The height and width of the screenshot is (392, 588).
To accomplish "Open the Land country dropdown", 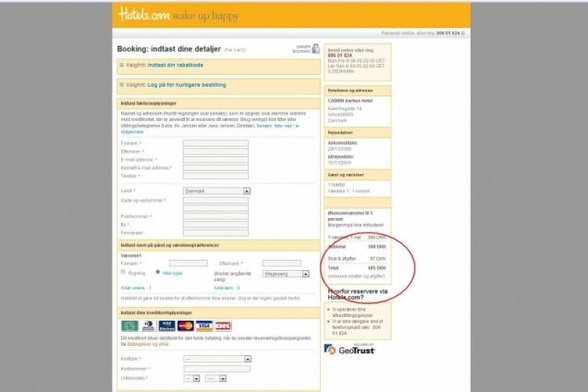I will click(216, 190).
